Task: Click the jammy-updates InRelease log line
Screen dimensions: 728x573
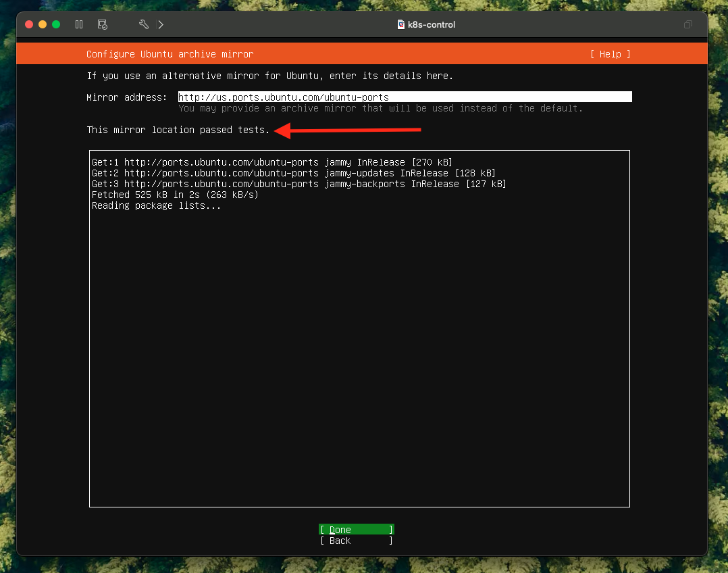Action: coord(293,173)
